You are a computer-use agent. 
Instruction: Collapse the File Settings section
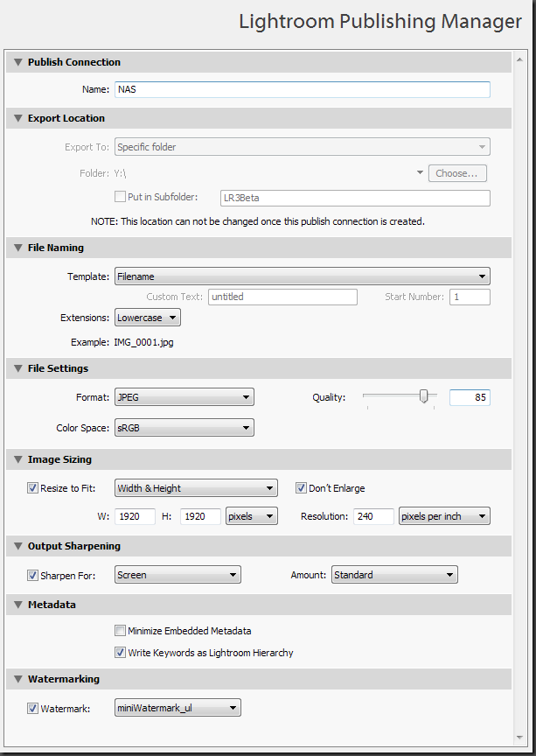click(18, 368)
